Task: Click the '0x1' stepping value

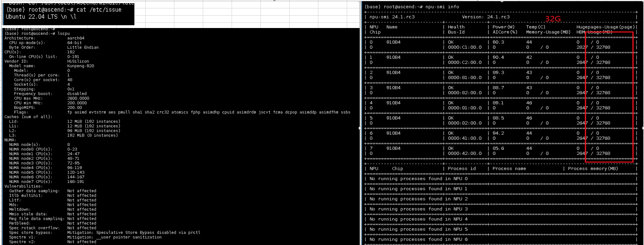Action: [x=71, y=89]
